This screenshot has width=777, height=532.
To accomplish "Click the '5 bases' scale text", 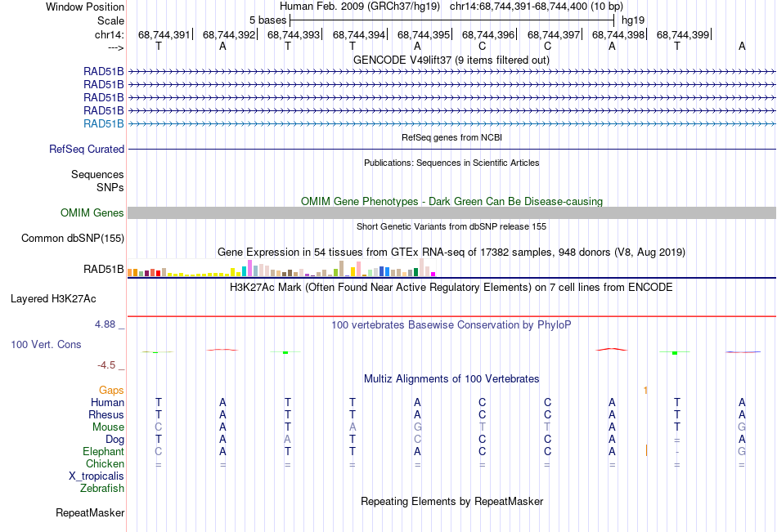I will pyautogui.click(x=267, y=20).
